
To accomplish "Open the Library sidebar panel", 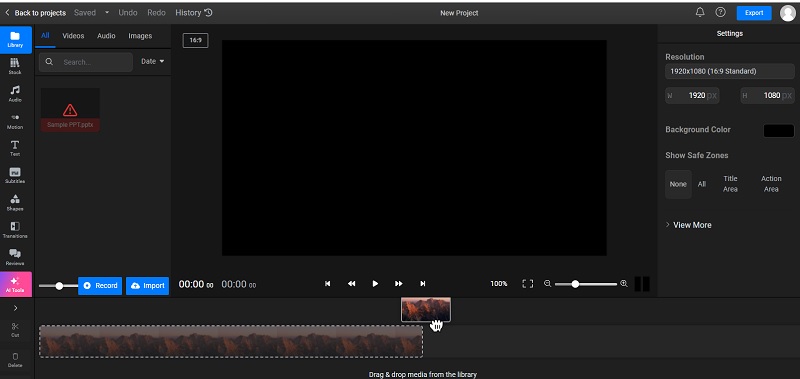I will pos(15,39).
